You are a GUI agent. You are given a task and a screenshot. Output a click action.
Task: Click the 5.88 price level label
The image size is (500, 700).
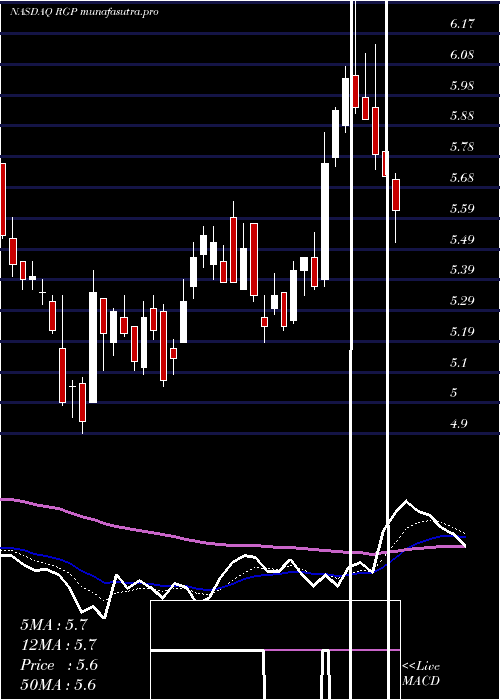point(461,116)
